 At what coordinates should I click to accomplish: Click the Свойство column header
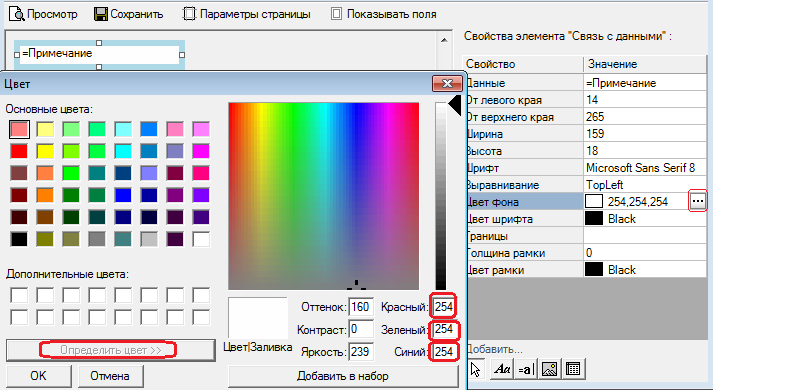[523, 64]
